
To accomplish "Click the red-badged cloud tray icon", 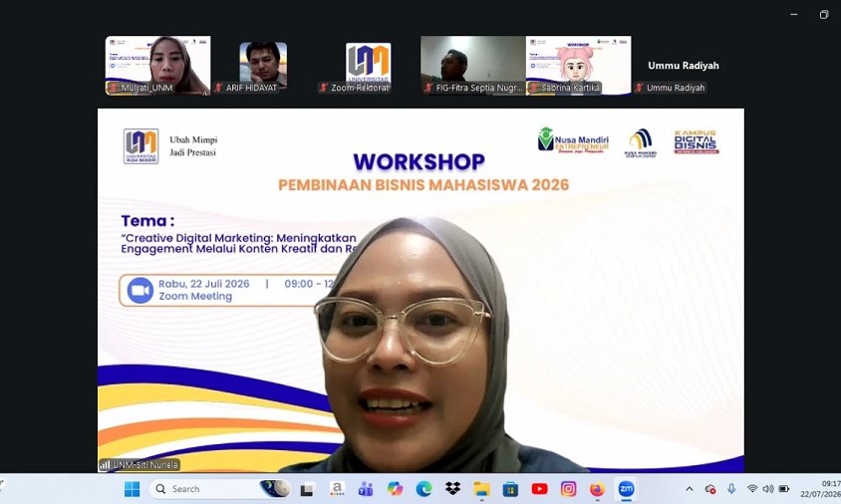I will click(710, 489).
